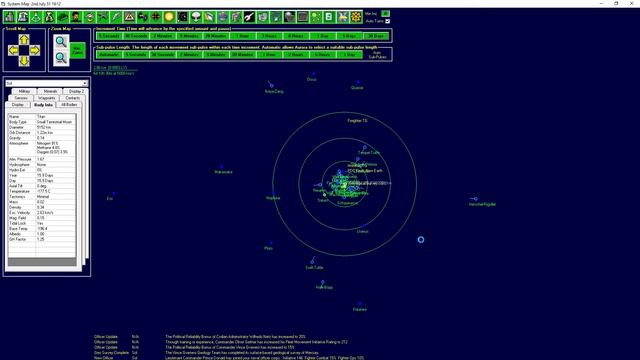Zoom in with the upper magnifier
This screenshot has width=640, height=360.
click(61, 42)
